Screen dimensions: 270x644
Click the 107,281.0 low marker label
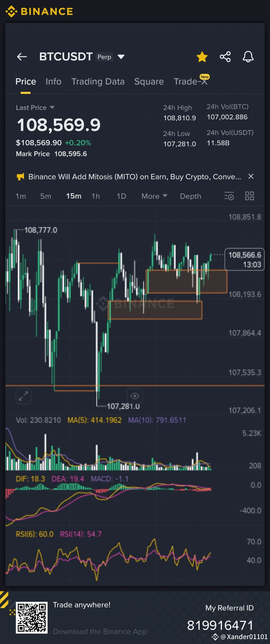point(123,406)
